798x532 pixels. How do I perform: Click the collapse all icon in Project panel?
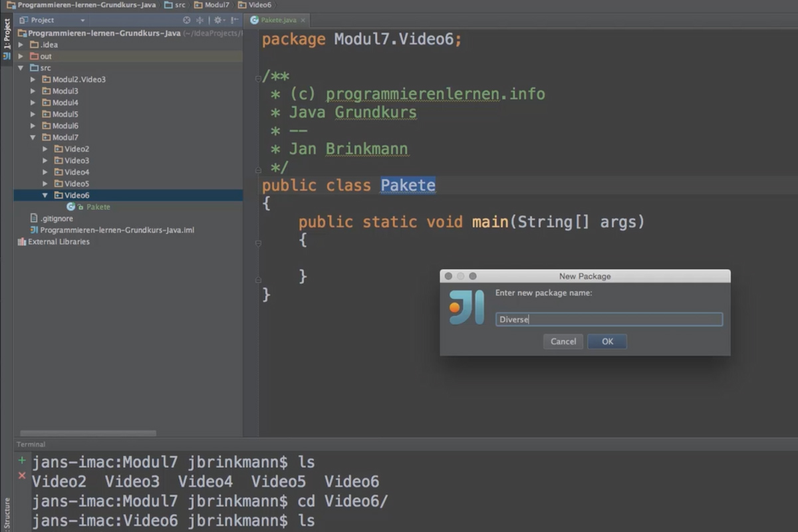point(200,20)
